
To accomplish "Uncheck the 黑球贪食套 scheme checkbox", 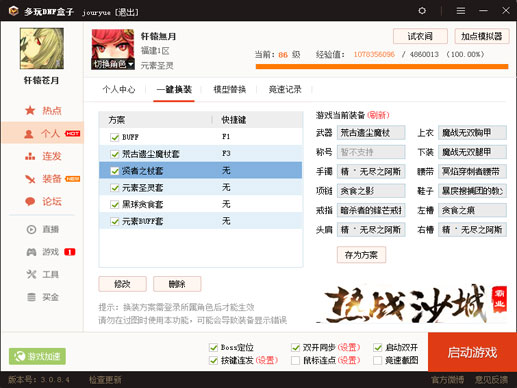I will [115, 204].
